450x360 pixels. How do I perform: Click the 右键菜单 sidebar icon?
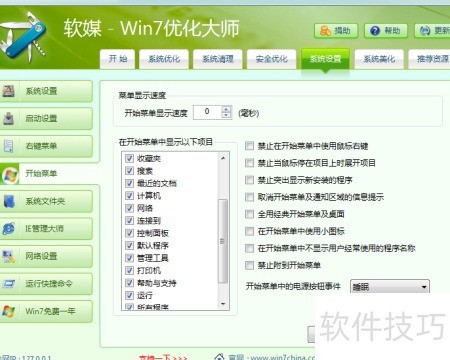[8, 146]
